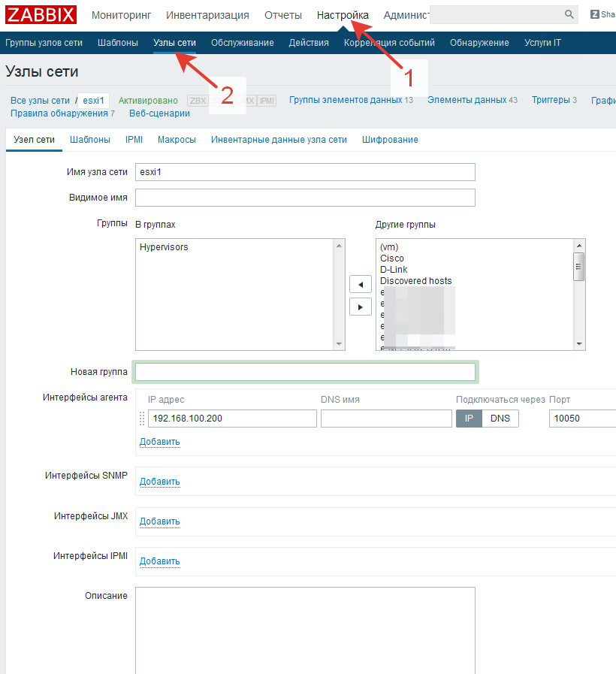Switch to the Макросы tab
This screenshot has height=674, width=616.
tap(177, 140)
